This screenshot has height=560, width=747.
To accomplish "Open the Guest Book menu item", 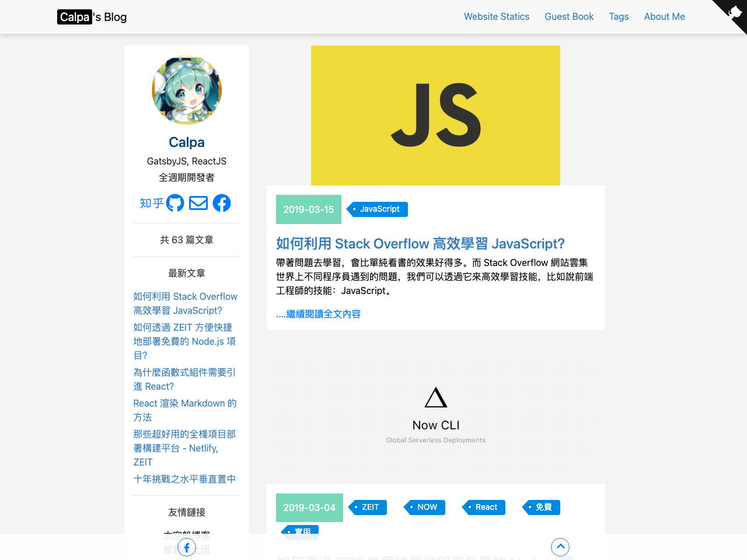I will 569,16.
